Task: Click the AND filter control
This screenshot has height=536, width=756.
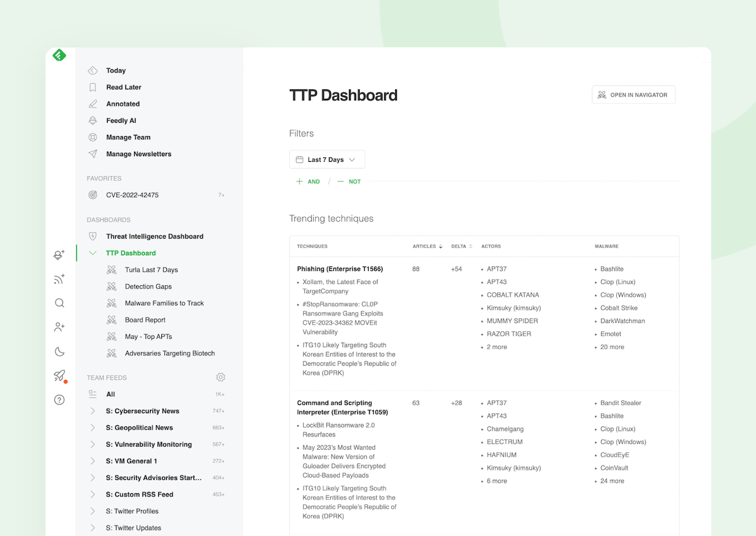Action: 308,181
